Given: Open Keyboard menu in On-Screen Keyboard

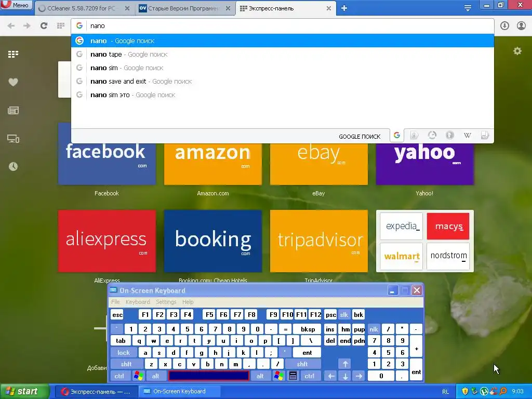Looking at the screenshot, I should click(138, 302).
